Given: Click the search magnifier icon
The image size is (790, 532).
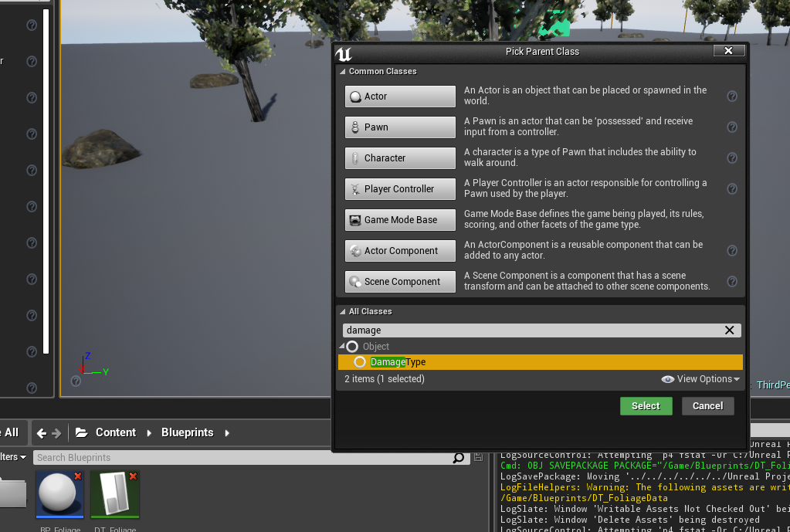Looking at the screenshot, I should pos(459,457).
